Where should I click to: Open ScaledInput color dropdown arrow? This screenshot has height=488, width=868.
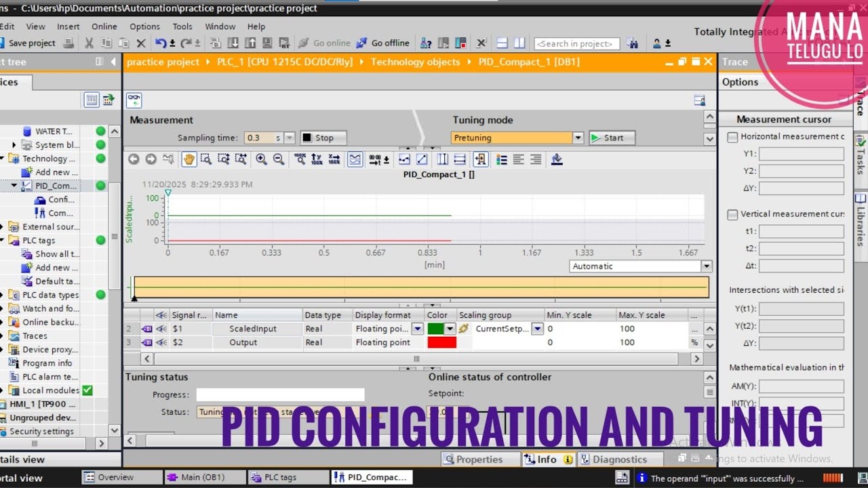450,329
